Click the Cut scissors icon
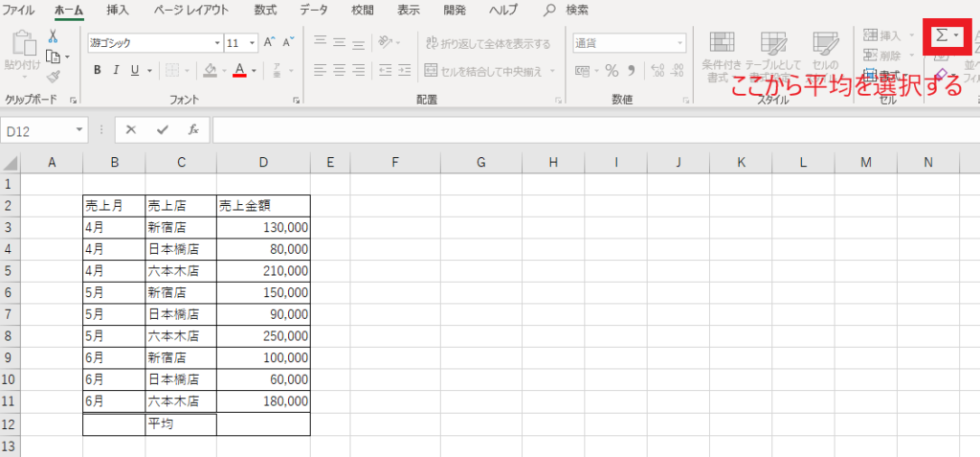This screenshot has height=457, width=980. pyautogui.click(x=54, y=35)
